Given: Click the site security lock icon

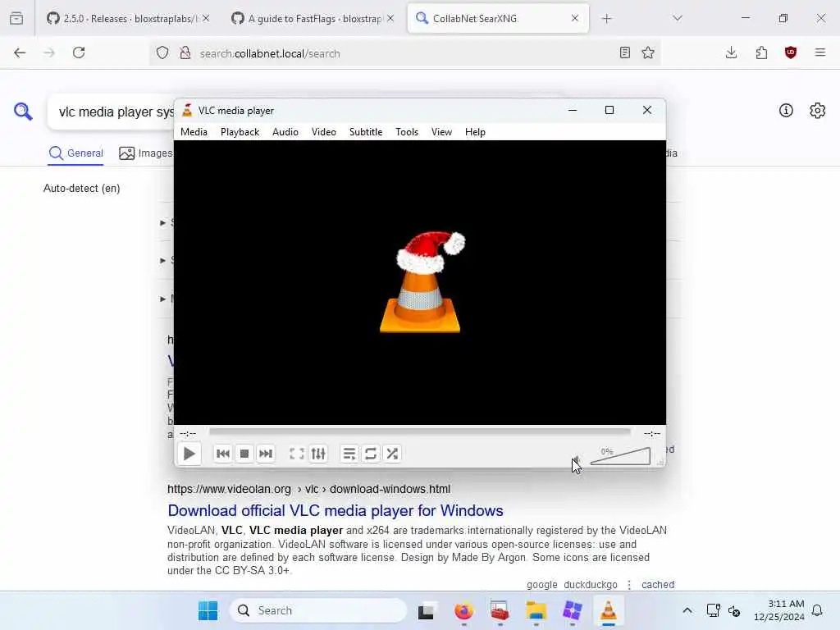Looking at the screenshot, I should pyautogui.click(x=185, y=53).
